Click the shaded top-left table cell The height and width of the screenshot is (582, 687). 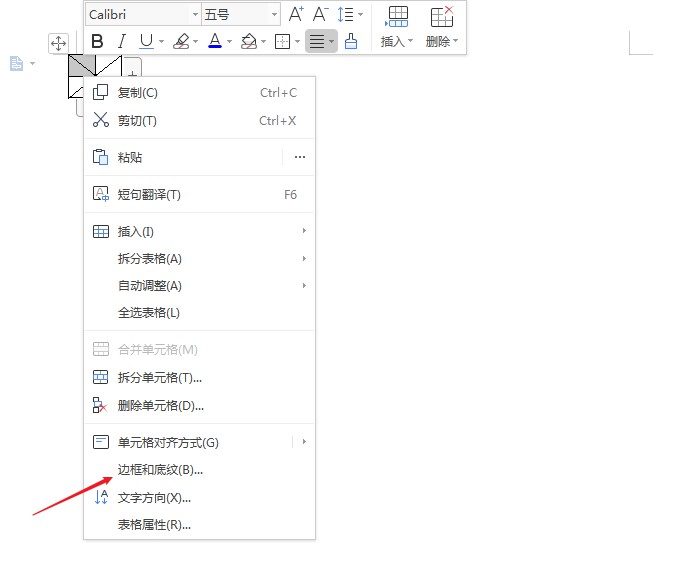(82, 65)
